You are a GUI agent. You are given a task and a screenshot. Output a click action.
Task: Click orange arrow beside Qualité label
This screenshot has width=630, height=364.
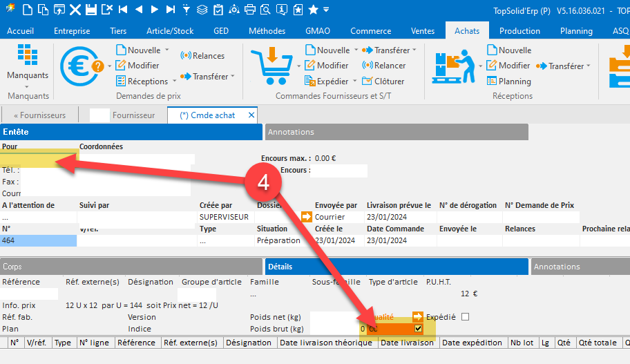pos(417,316)
